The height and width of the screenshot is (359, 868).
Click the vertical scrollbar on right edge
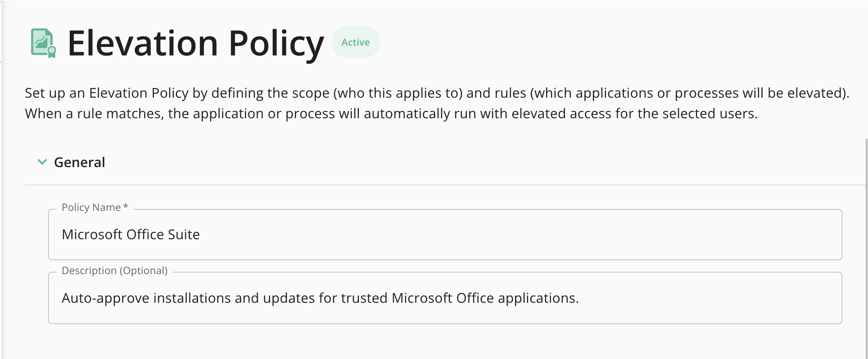pyautogui.click(x=866, y=248)
